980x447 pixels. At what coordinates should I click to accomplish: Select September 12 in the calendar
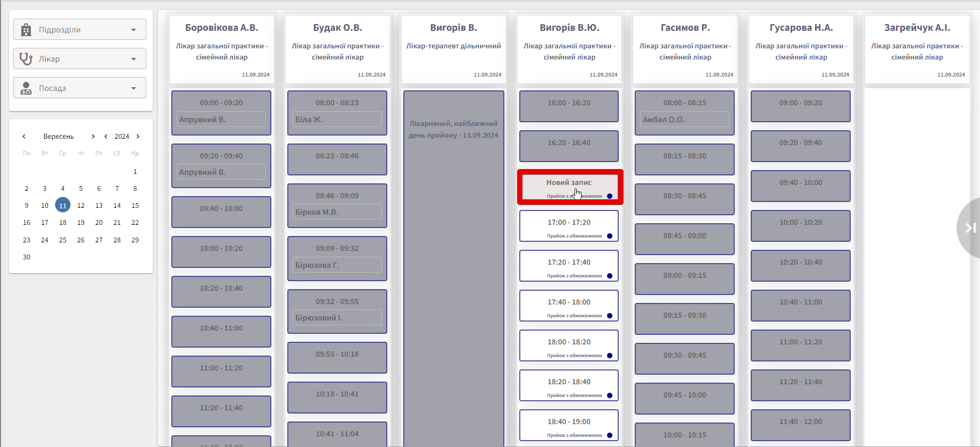[x=81, y=206]
